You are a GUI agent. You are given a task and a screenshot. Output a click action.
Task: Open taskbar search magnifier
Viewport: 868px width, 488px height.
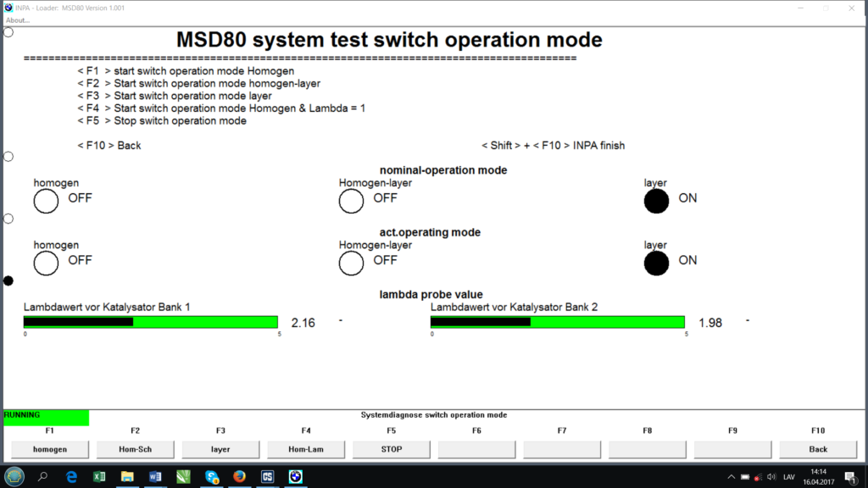pos(42,476)
